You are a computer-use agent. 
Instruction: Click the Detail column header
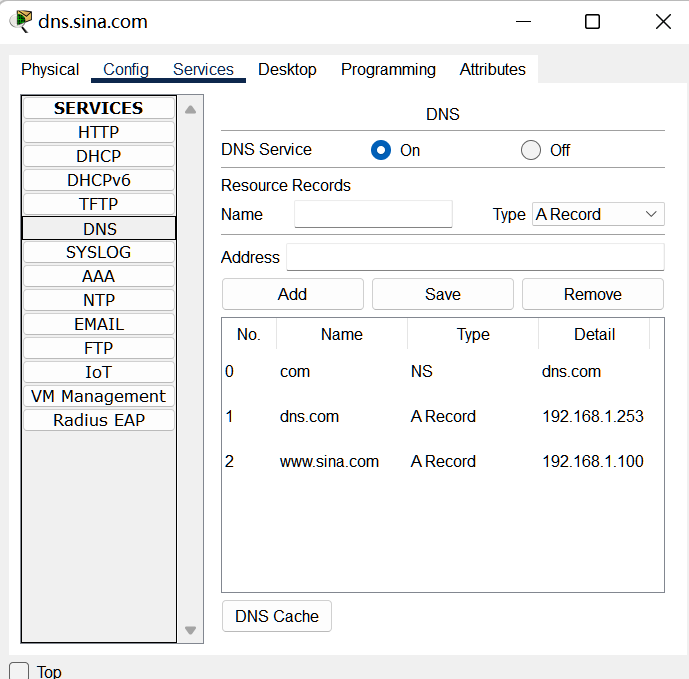[x=594, y=334]
